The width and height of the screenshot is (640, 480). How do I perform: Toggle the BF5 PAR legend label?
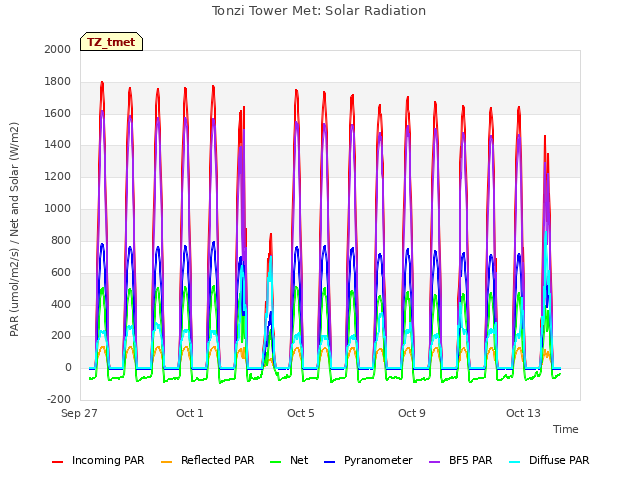coord(471,460)
